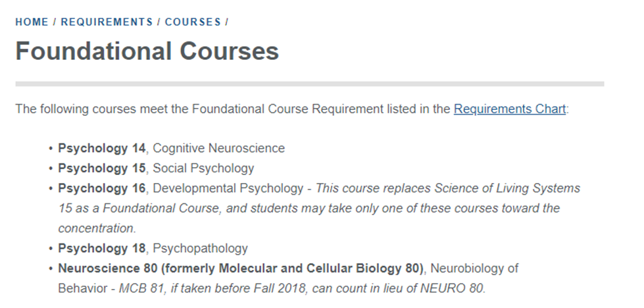Image resolution: width=644 pixels, height=308 pixels.
Task: Click the Neurobiology of Behavior title text
Action: click(288, 278)
